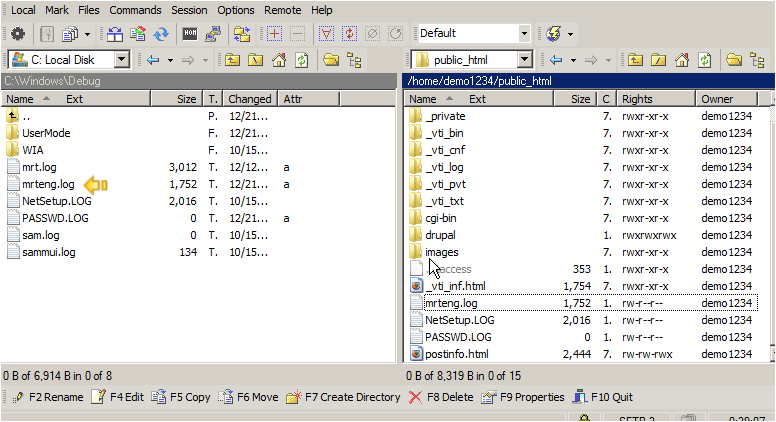Refresh the remote panel directory
Viewport: 776px width, 422px height.
pyautogui.click(x=705, y=60)
